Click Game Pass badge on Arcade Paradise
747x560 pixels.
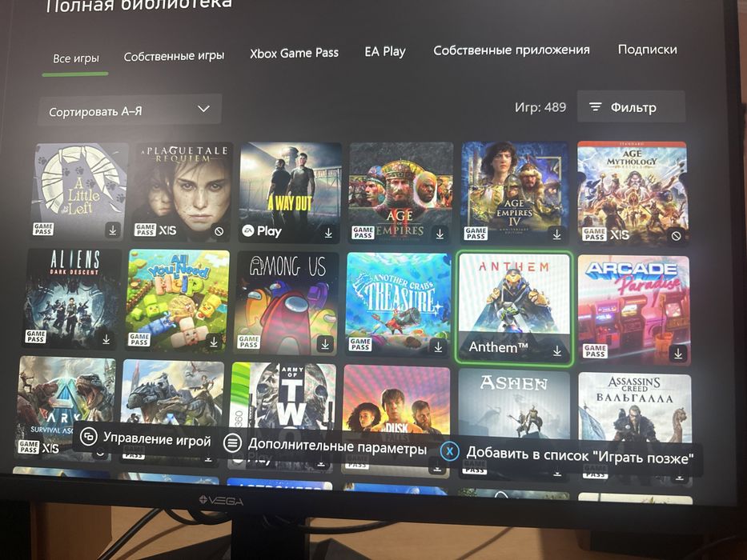[x=595, y=351]
